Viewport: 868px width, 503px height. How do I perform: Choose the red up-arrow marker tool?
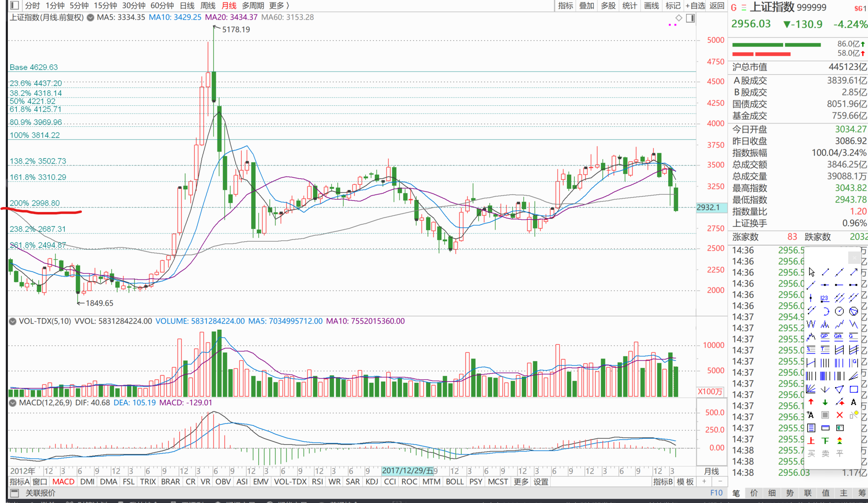click(x=811, y=402)
